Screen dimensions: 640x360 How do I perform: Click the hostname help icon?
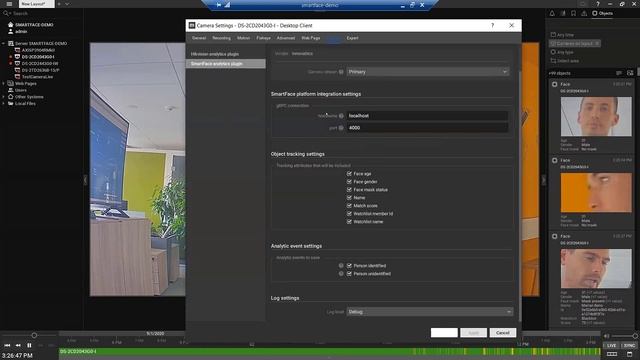(341, 116)
